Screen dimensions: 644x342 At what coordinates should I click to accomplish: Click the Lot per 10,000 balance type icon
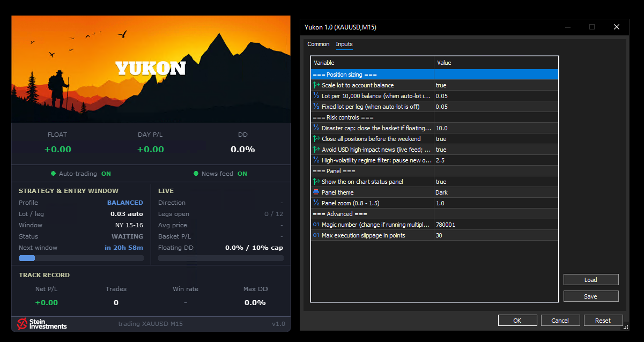pyautogui.click(x=316, y=96)
